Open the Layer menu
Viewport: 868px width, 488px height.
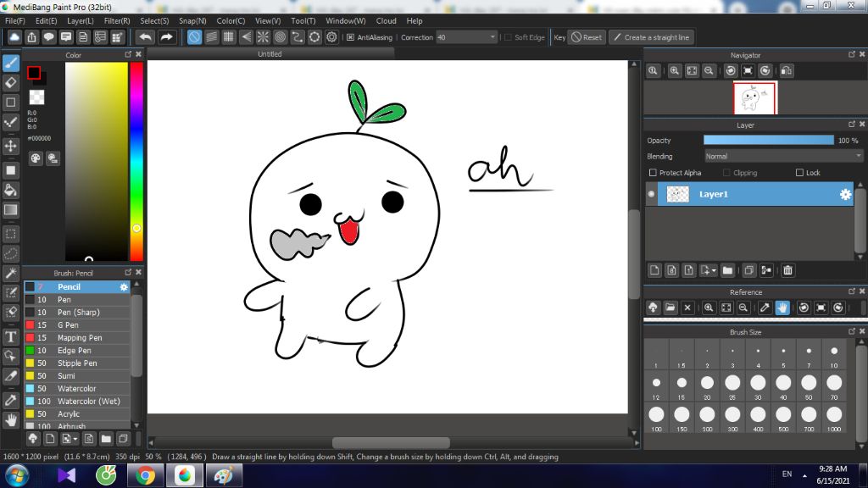coord(81,21)
